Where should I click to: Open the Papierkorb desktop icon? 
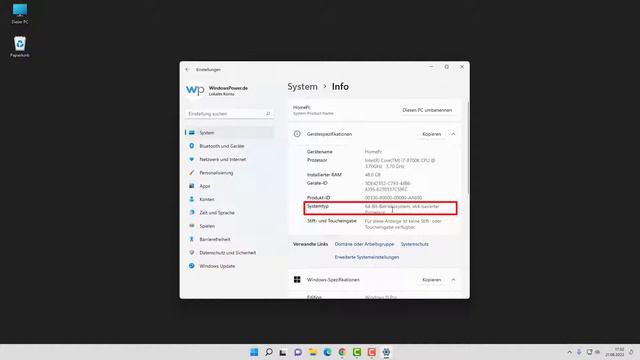coord(20,47)
